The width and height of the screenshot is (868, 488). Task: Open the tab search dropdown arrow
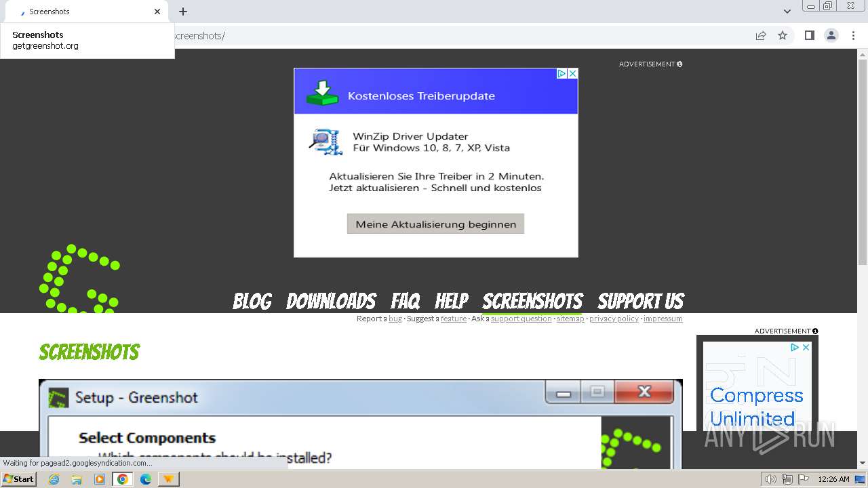pos(787,12)
